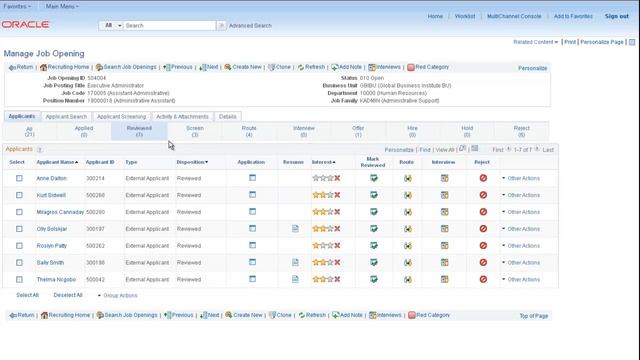Select checkbox for Kurt Sidwell
The height and width of the screenshot is (360, 640).
coord(19,195)
